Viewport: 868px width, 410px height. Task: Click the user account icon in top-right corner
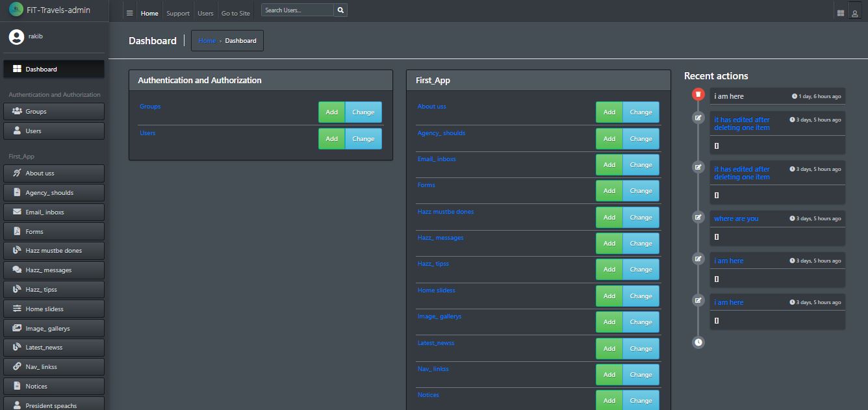coord(855,12)
